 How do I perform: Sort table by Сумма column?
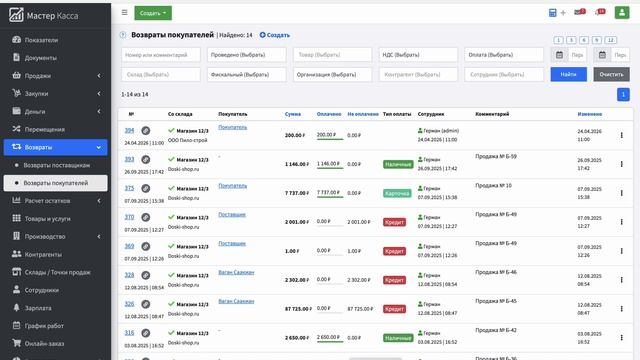click(293, 114)
